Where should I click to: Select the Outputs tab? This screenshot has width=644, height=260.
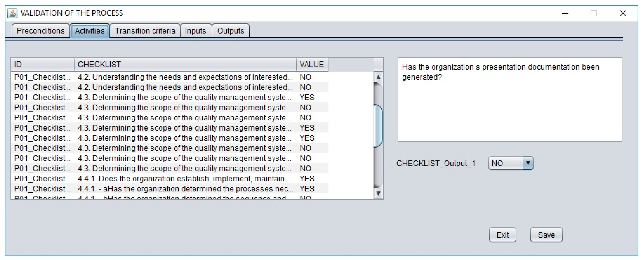pyautogui.click(x=230, y=31)
